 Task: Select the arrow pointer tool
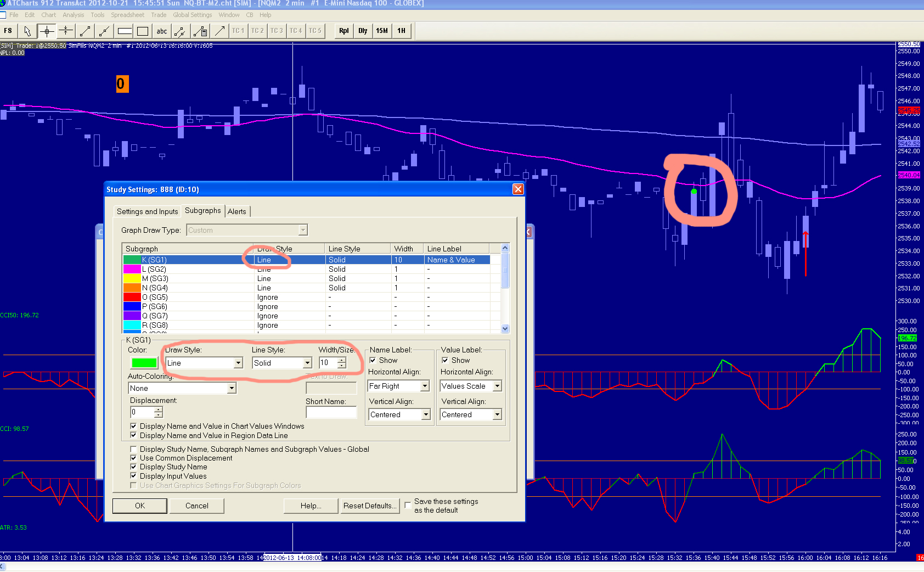click(x=27, y=31)
